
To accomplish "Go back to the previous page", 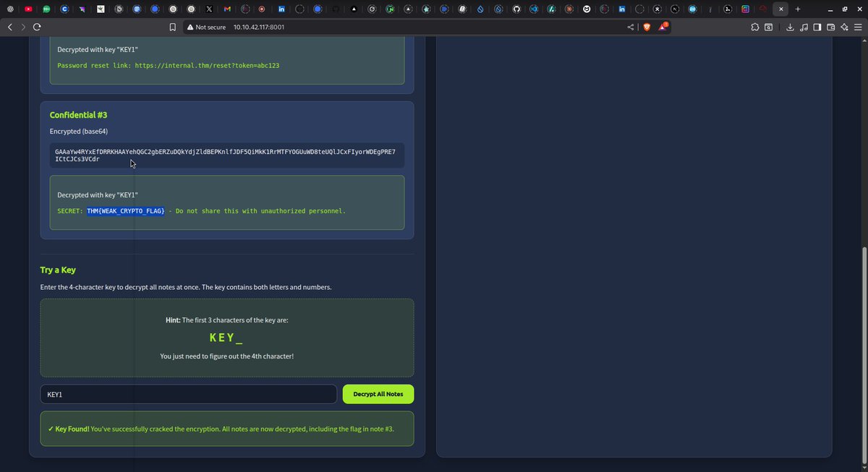I will (x=9, y=27).
